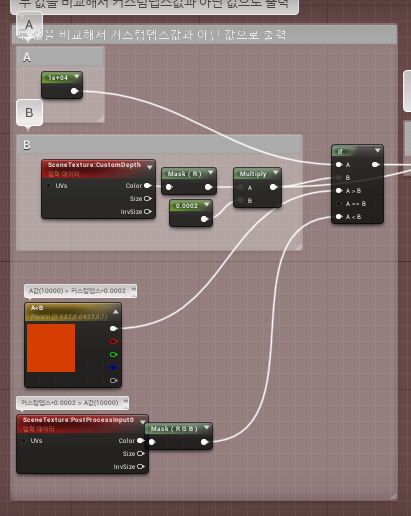The image size is (411, 516).
Task: Click the B speech bubble label
Action: [x=29, y=113]
